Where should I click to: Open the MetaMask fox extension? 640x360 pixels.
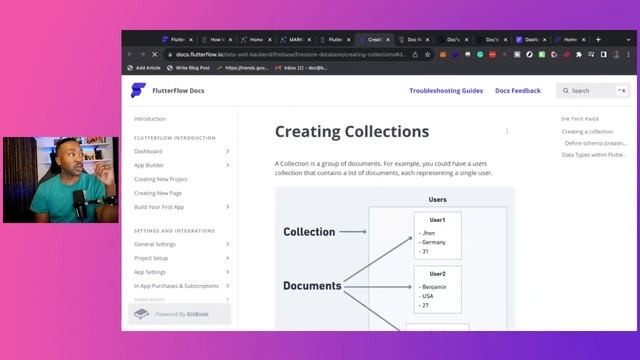pyautogui.click(x=443, y=54)
